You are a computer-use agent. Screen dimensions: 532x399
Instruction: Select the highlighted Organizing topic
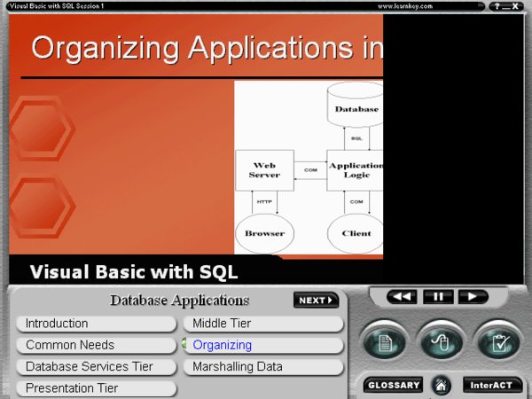click(262, 345)
